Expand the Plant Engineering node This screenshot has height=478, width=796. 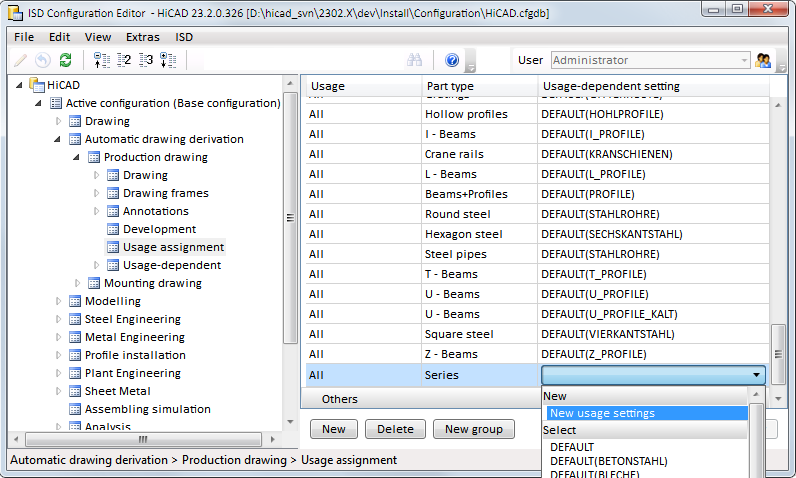[58, 373]
